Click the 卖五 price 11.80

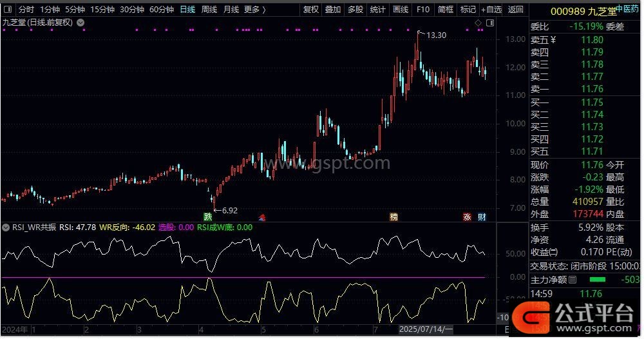592,40
